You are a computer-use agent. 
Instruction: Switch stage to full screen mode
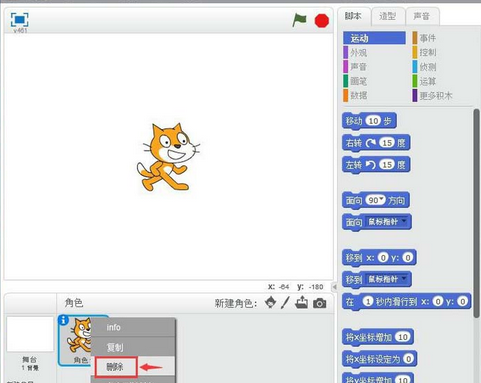tap(20, 20)
